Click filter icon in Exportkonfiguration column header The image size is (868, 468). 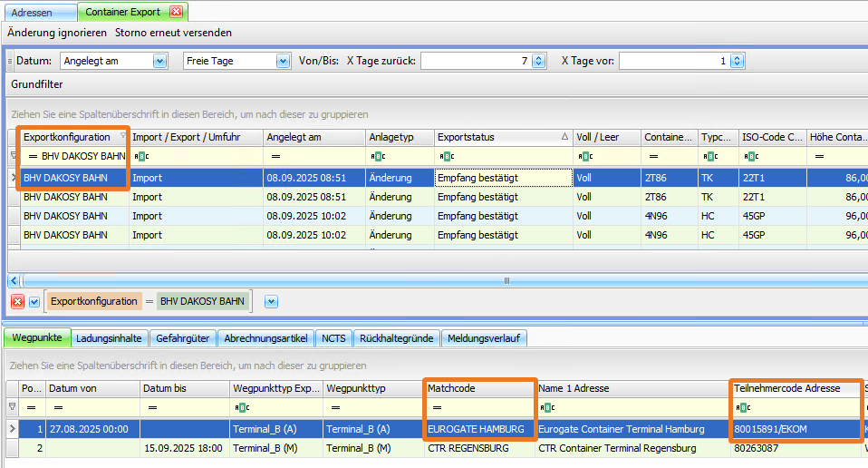tap(122, 137)
